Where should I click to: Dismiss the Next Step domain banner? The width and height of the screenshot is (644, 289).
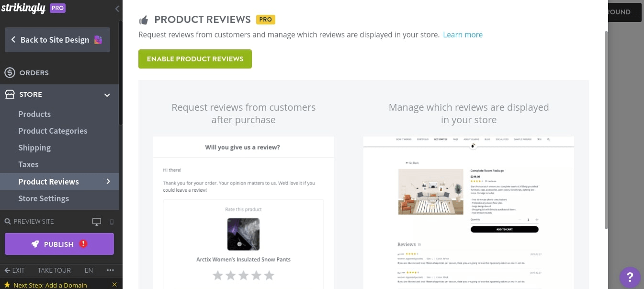click(114, 285)
